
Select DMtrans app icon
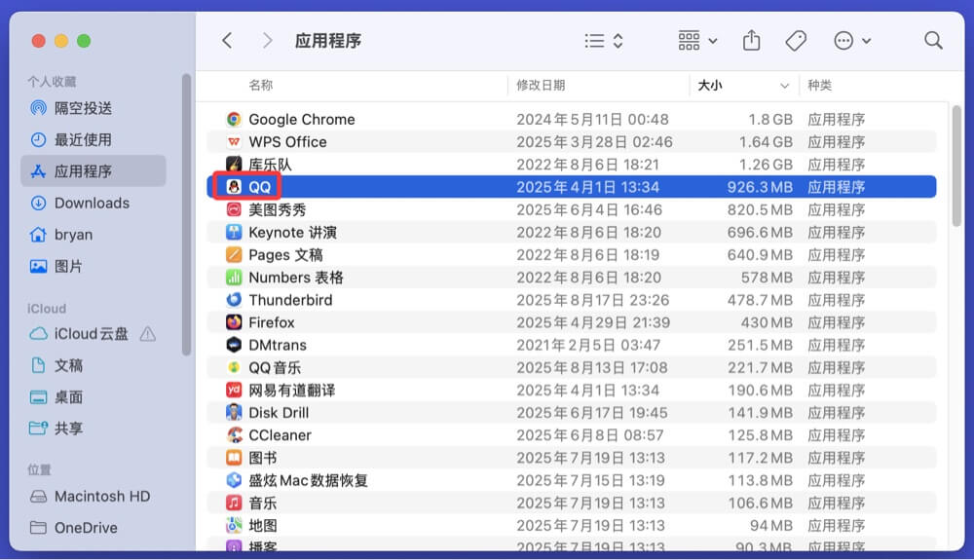coord(234,345)
